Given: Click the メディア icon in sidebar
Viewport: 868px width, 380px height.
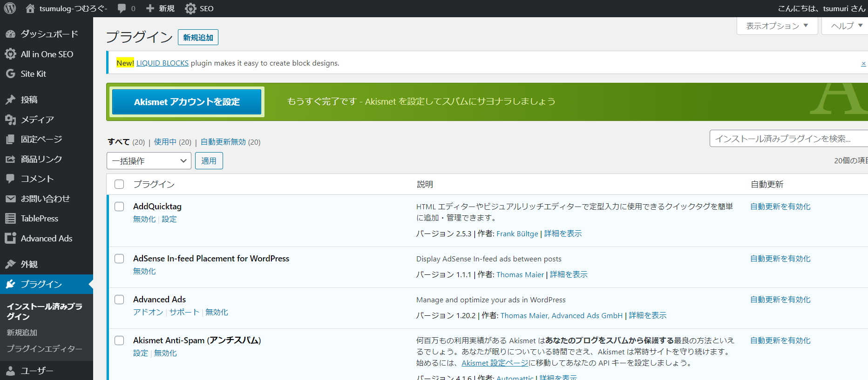Looking at the screenshot, I should (10, 120).
